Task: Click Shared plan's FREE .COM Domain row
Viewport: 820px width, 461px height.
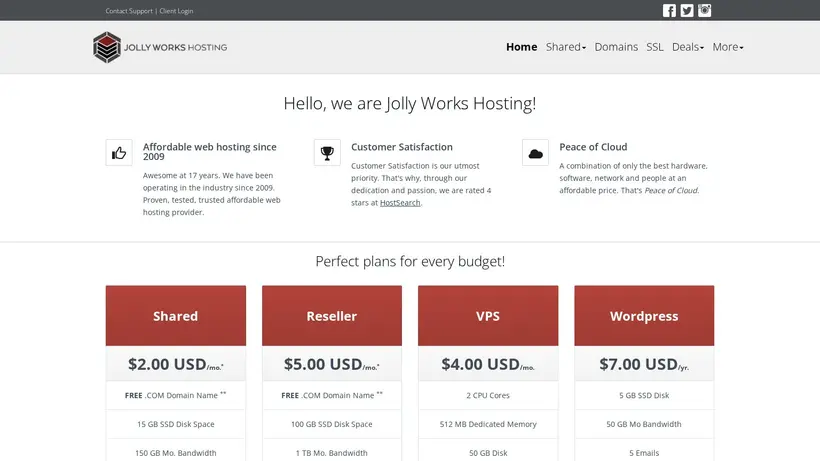Action: click(176, 395)
